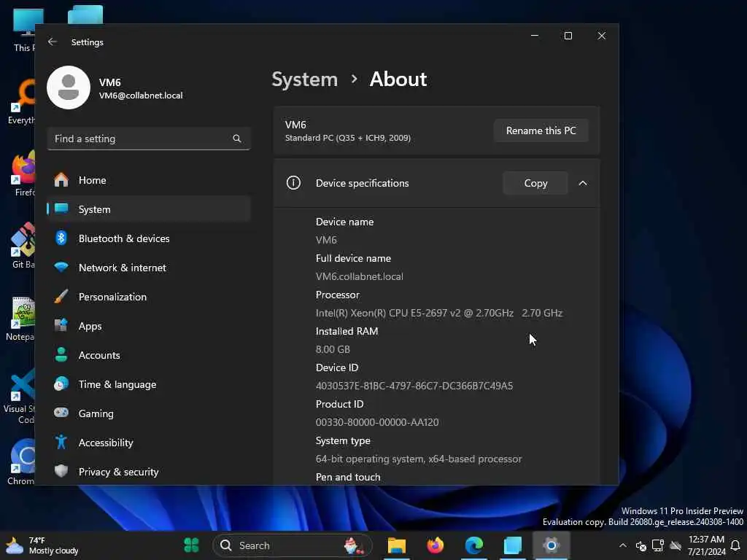747x560 pixels.
Task: Close the Settings window
Action: 602,36
